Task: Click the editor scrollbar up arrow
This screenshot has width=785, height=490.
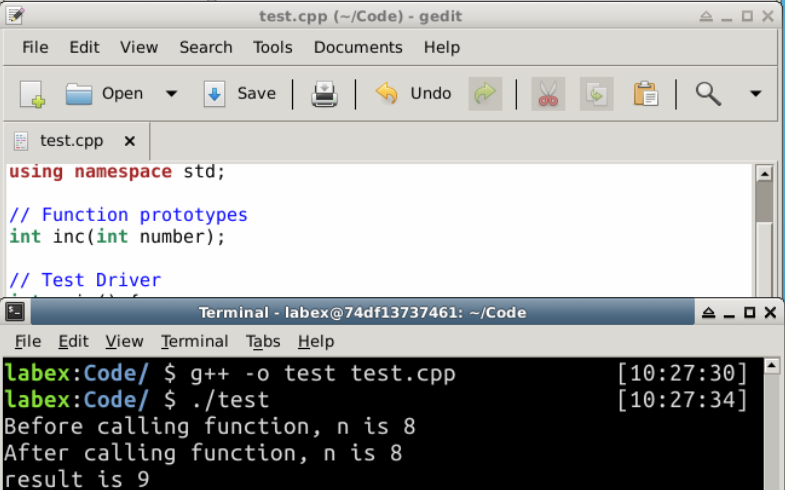Action: click(764, 174)
